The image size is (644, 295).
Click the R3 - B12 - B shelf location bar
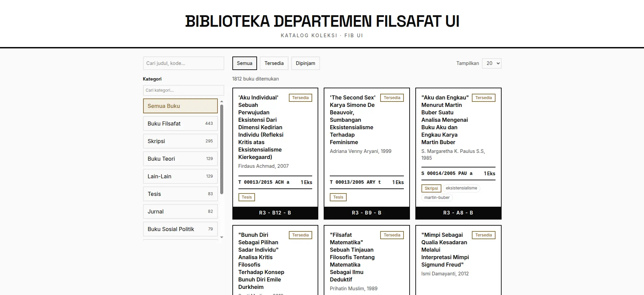click(275, 213)
